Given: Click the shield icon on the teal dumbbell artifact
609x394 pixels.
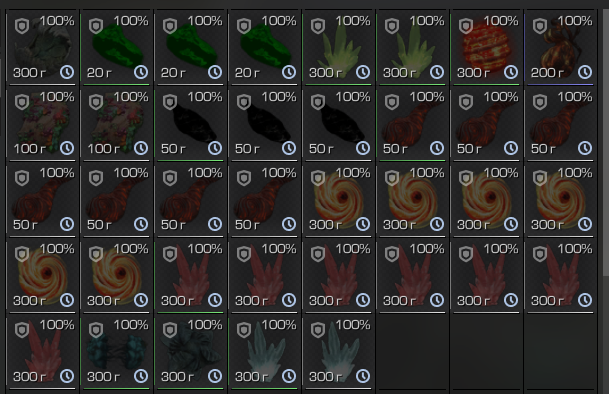Looking at the screenshot, I should (96, 331).
